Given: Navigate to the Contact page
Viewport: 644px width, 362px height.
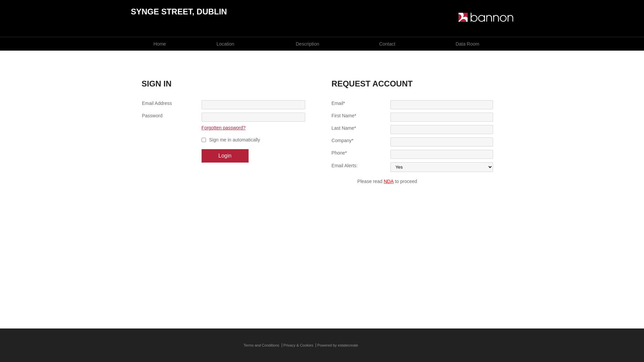Looking at the screenshot, I should 387,44.
